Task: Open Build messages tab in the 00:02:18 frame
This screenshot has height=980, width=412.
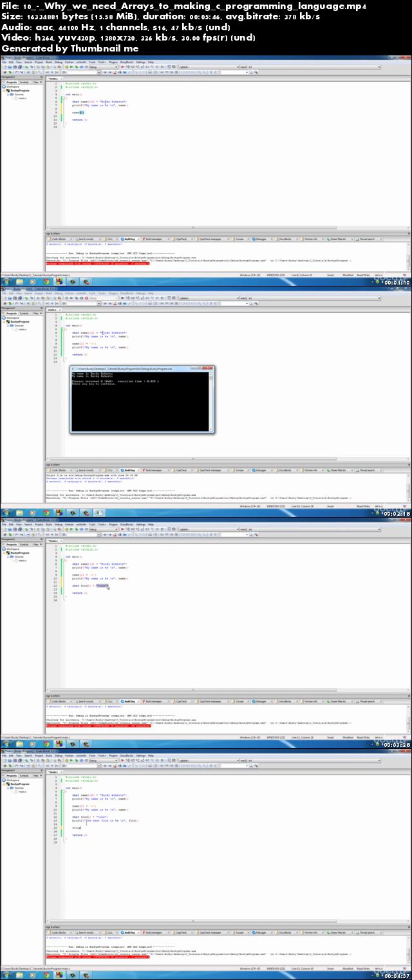Action: 153,470
